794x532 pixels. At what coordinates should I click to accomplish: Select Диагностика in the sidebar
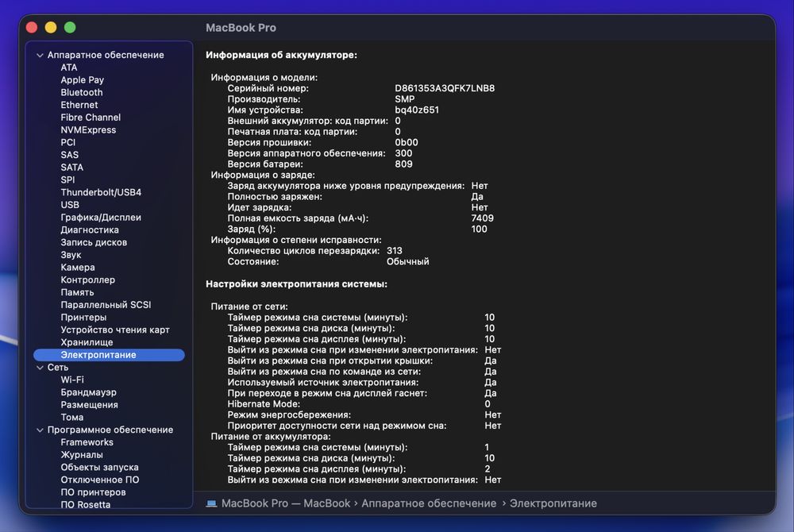pos(90,229)
